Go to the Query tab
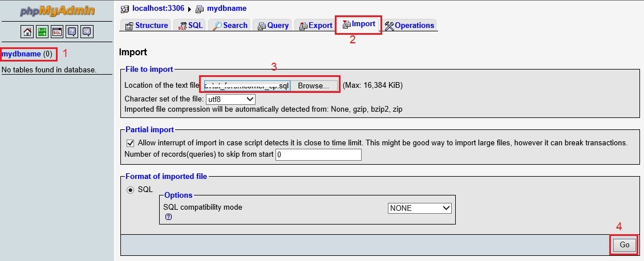 pos(273,26)
